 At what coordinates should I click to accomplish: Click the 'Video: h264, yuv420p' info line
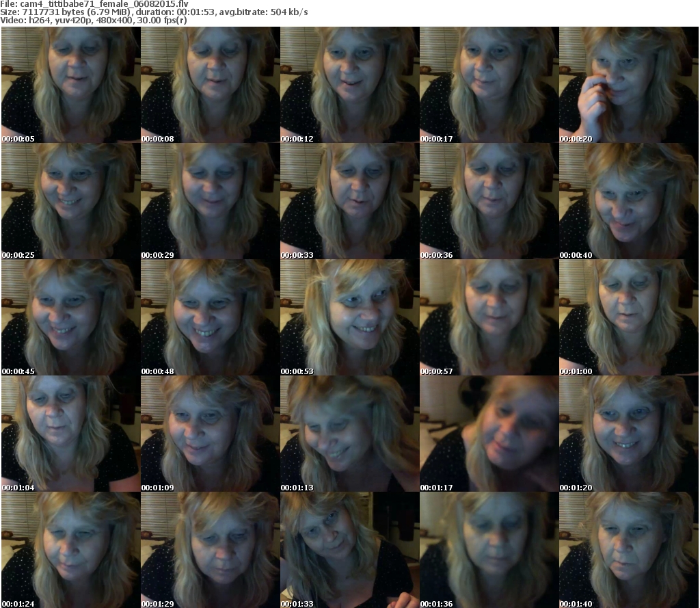(93, 21)
